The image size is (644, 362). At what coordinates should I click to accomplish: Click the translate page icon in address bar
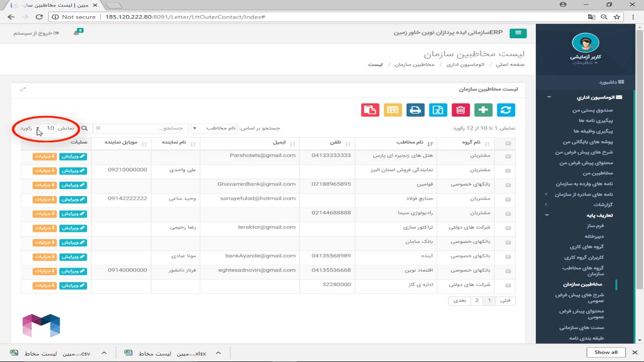click(x=592, y=17)
